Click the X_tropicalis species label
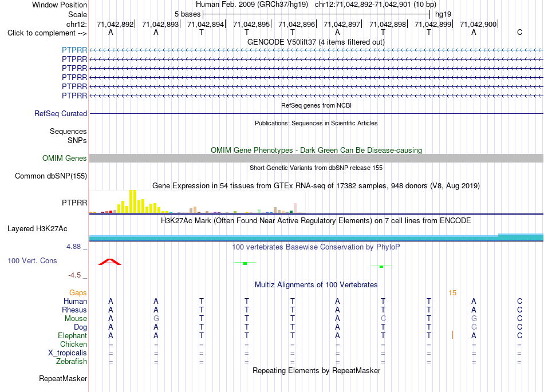This screenshot has width=544, height=392. (x=68, y=353)
